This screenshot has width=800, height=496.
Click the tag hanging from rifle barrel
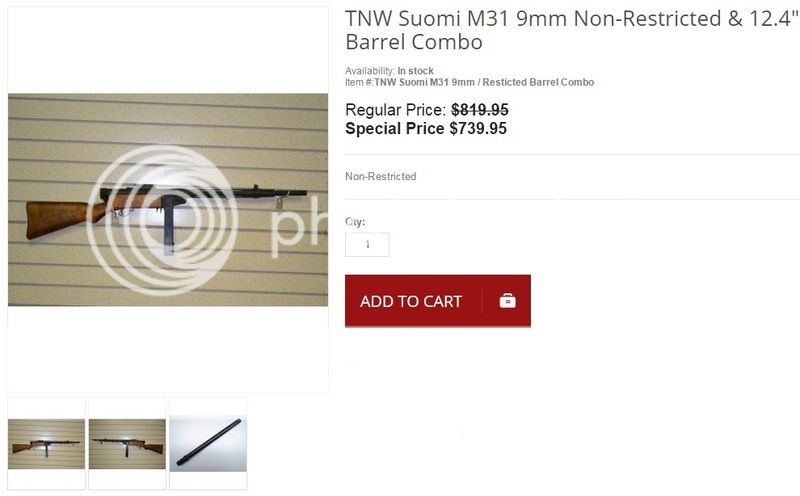[x=279, y=203]
